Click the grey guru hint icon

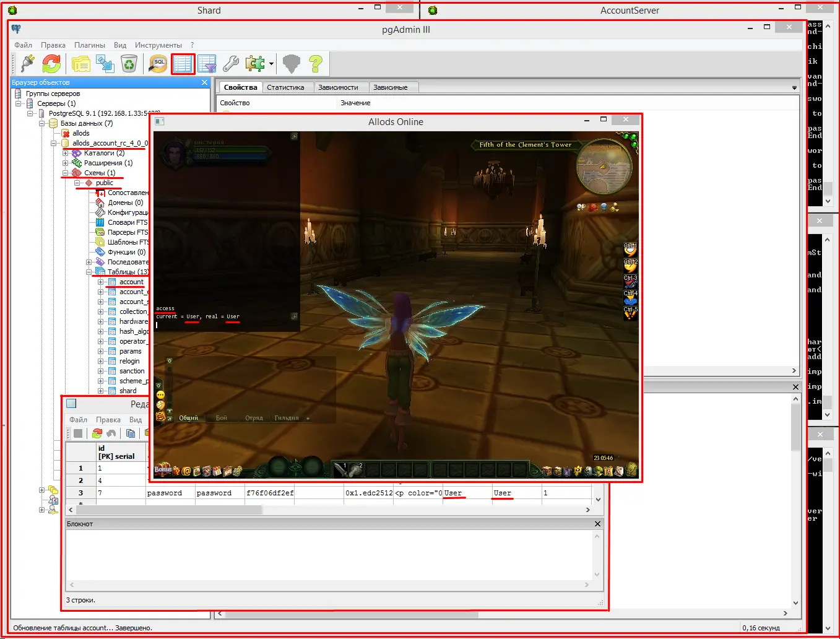point(291,63)
